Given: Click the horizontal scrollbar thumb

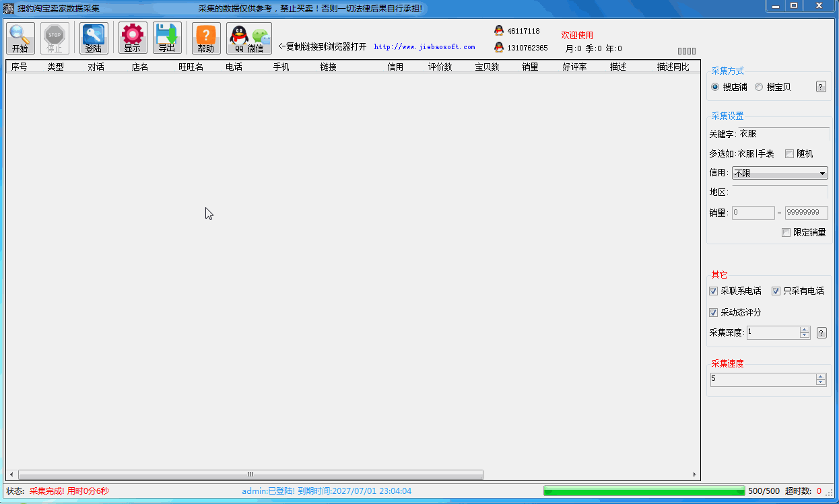Looking at the screenshot, I should (x=250, y=474).
